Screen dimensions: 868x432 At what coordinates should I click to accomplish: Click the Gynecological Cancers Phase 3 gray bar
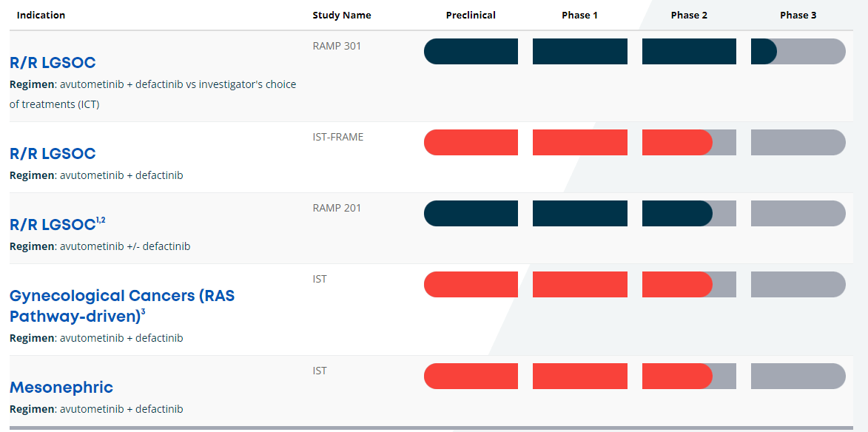point(798,285)
